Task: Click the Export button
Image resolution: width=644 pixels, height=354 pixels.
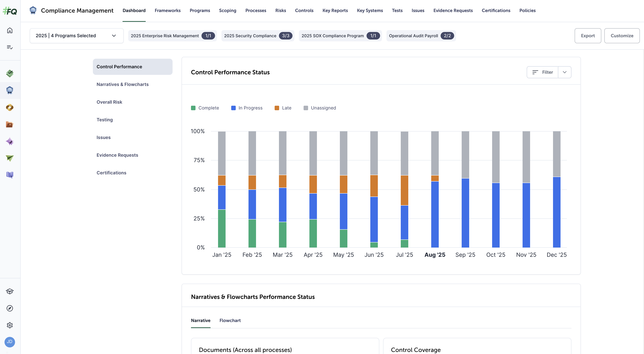Action: (588, 36)
